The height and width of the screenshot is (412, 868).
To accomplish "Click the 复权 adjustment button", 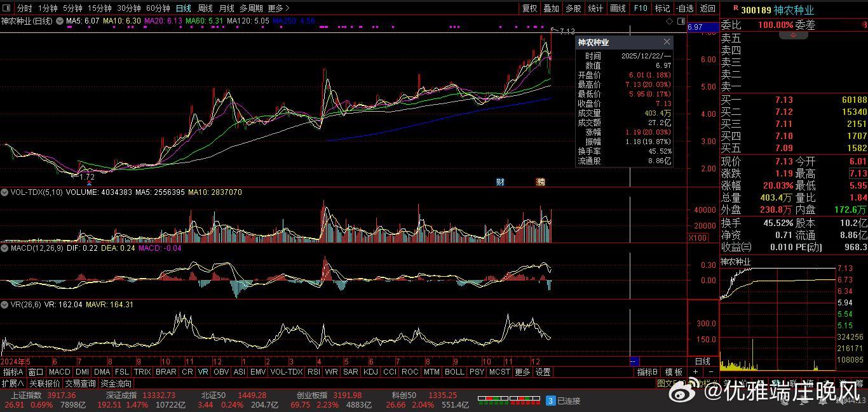I will (529, 8).
